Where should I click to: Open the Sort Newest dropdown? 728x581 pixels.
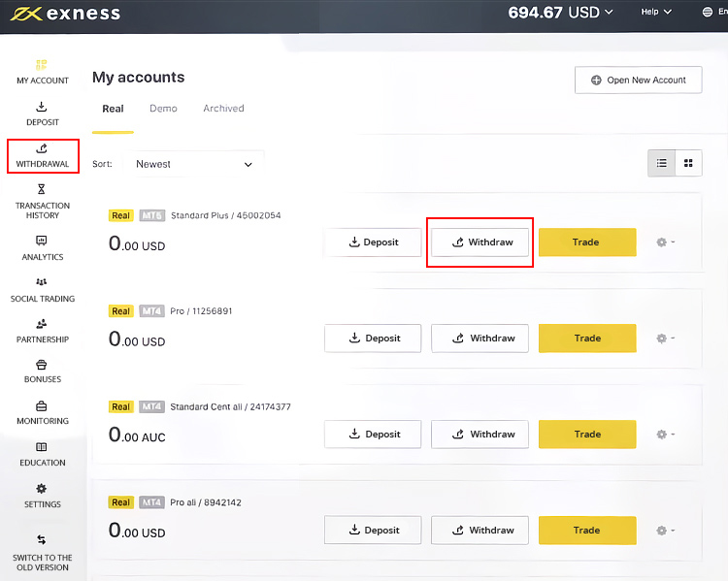[x=193, y=164]
